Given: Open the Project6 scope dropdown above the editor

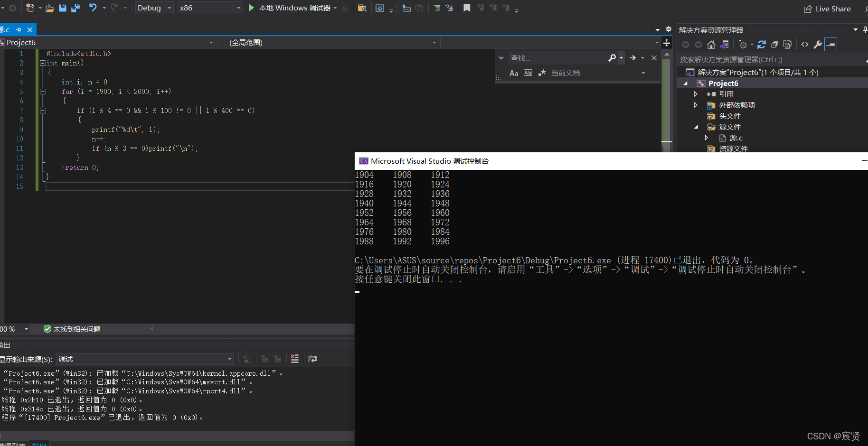Looking at the screenshot, I should pyautogui.click(x=108, y=43).
